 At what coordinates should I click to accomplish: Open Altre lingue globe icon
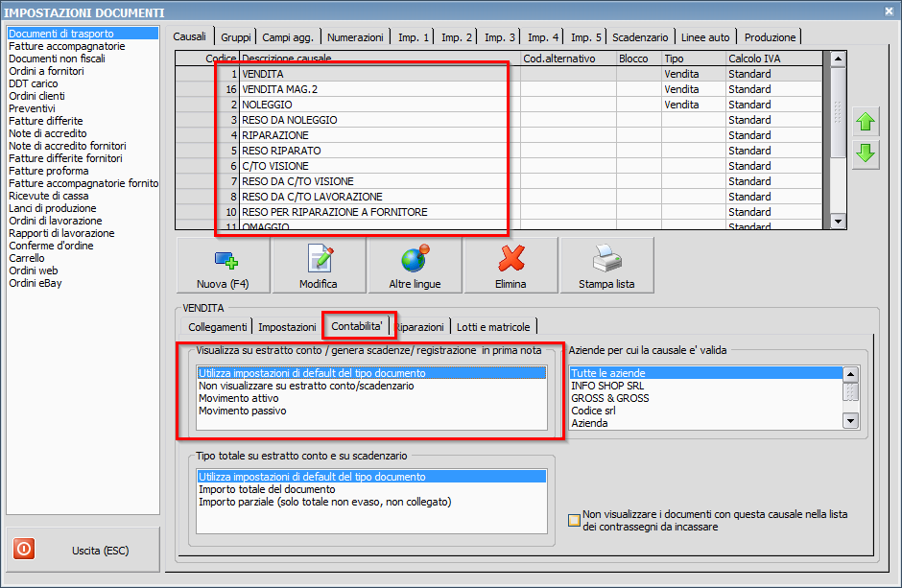[415, 257]
